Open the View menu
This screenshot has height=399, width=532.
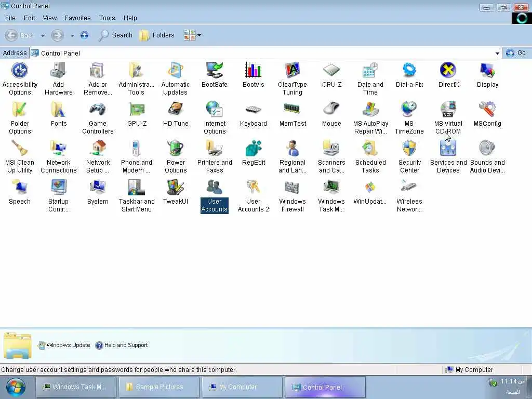(x=49, y=18)
